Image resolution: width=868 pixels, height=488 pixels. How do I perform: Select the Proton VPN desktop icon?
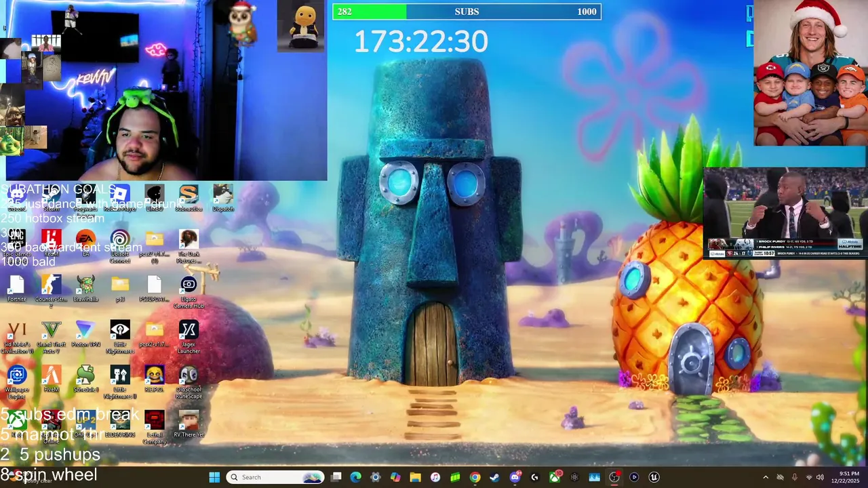point(85,334)
